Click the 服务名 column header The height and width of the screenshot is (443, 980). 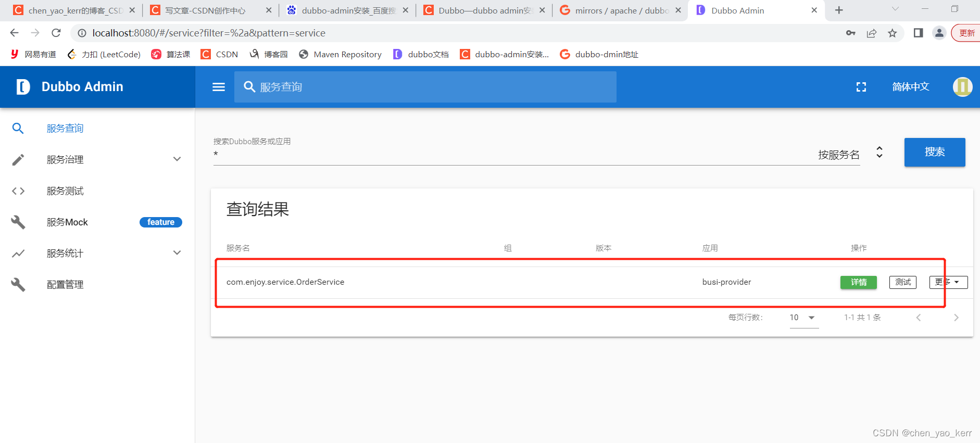(x=238, y=248)
